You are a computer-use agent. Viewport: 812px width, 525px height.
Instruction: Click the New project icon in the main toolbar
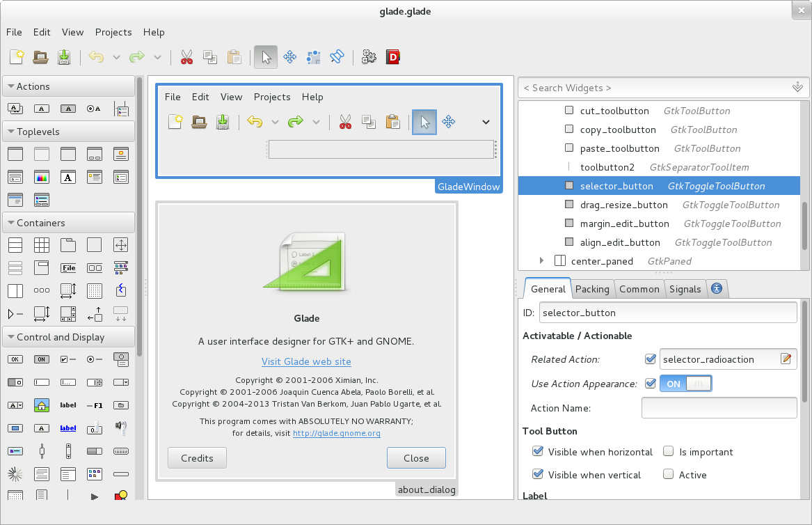pos(17,57)
